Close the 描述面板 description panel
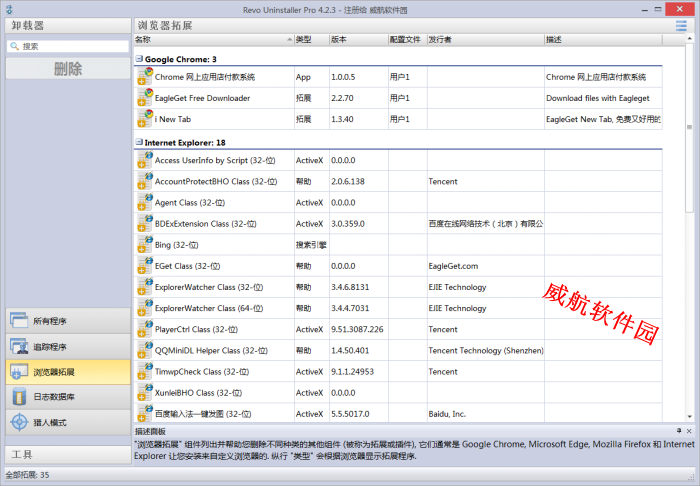This screenshot has height=486, width=700. tap(689, 431)
